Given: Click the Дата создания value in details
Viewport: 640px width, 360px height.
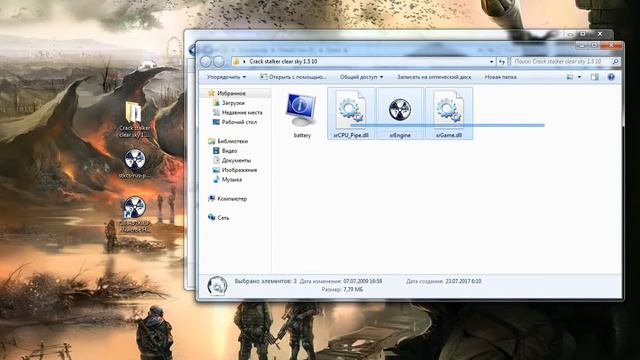Looking at the screenshot, I should coord(463,281).
